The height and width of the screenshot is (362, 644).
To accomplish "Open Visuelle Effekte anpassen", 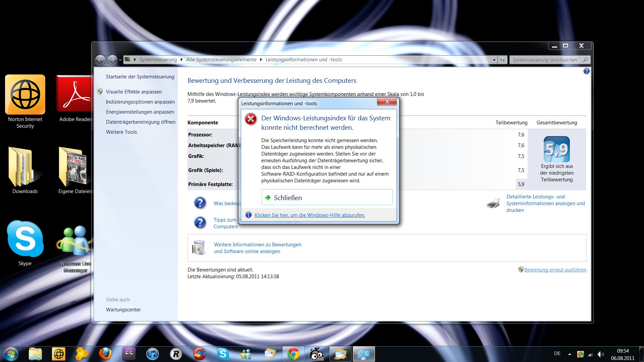I will click(x=133, y=92).
